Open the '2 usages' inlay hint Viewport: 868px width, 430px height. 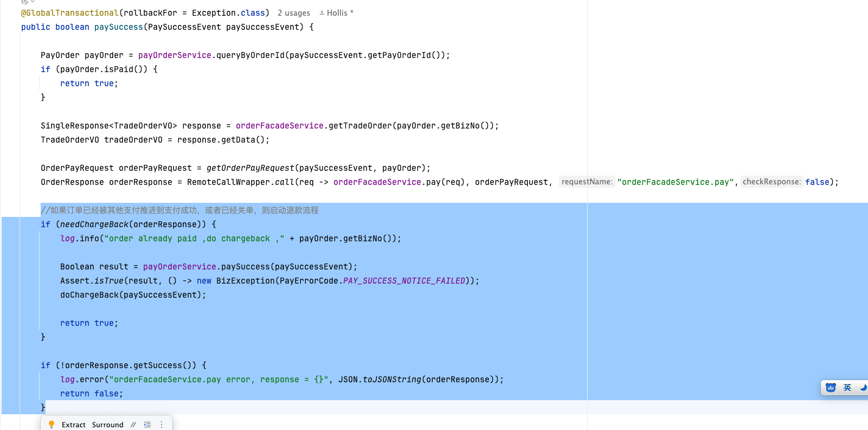[293, 13]
